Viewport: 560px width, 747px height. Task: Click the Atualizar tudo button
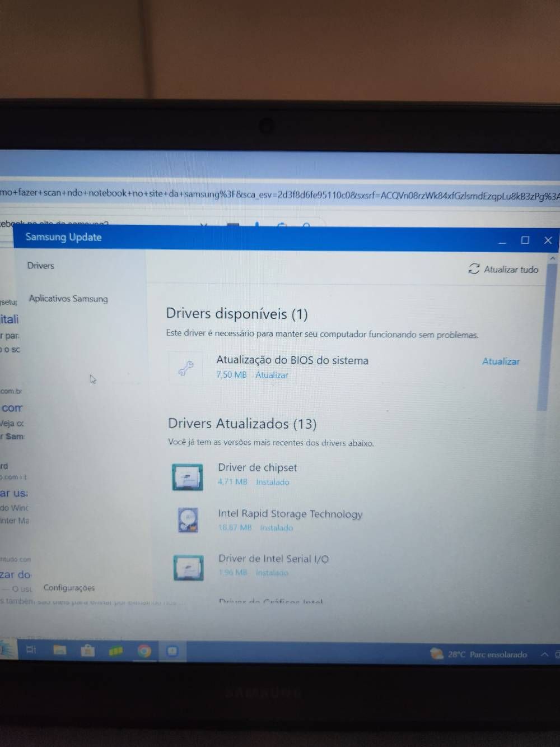point(510,270)
